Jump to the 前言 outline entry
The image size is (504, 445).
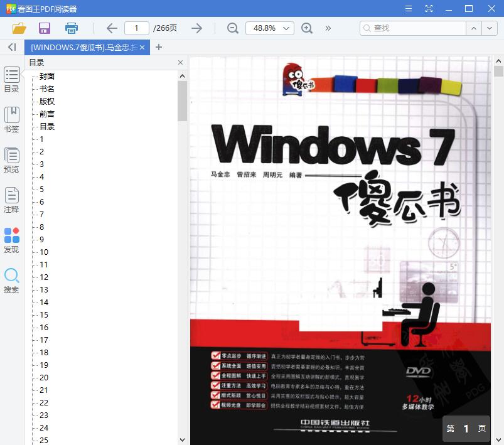(47, 114)
